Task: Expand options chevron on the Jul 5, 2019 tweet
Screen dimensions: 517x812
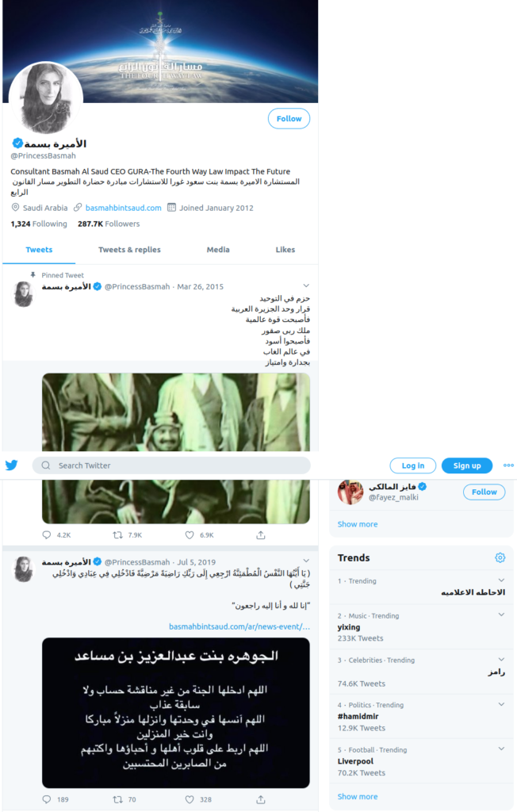Action: [x=306, y=561]
